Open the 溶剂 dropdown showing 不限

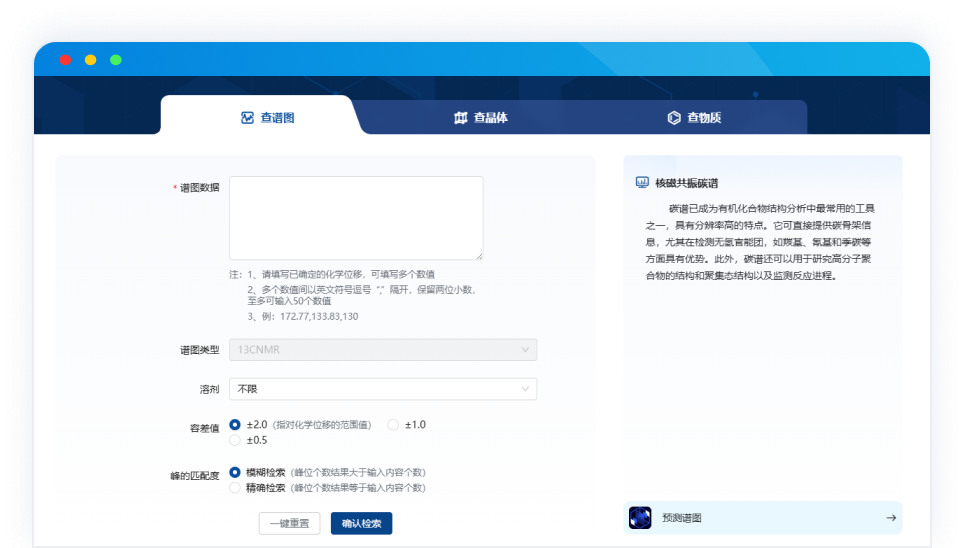pyautogui.click(x=383, y=389)
